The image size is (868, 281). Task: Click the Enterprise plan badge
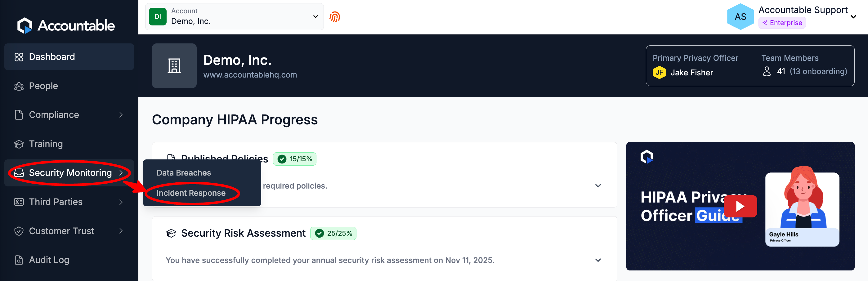782,23
